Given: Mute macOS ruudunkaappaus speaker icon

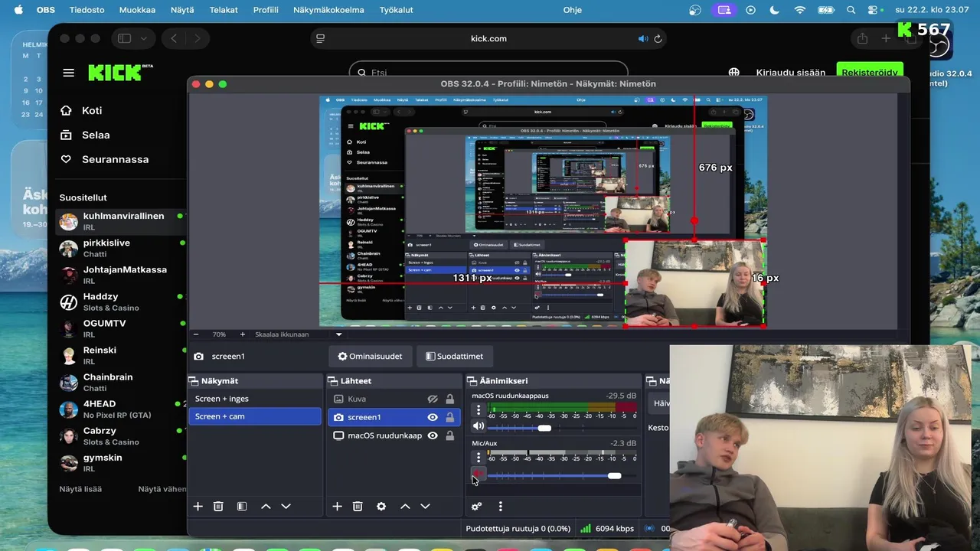Looking at the screenshot, I should pyautogui.click(x=479, y=427).
